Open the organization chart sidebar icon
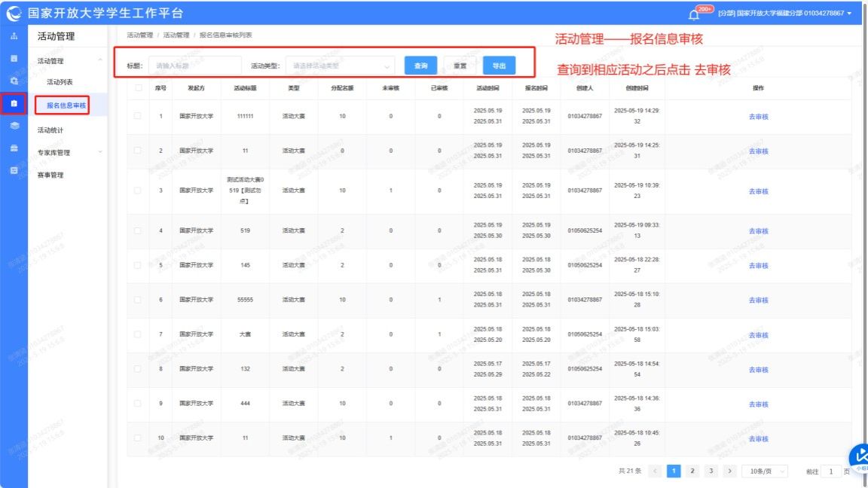 (x=14, y=36)
